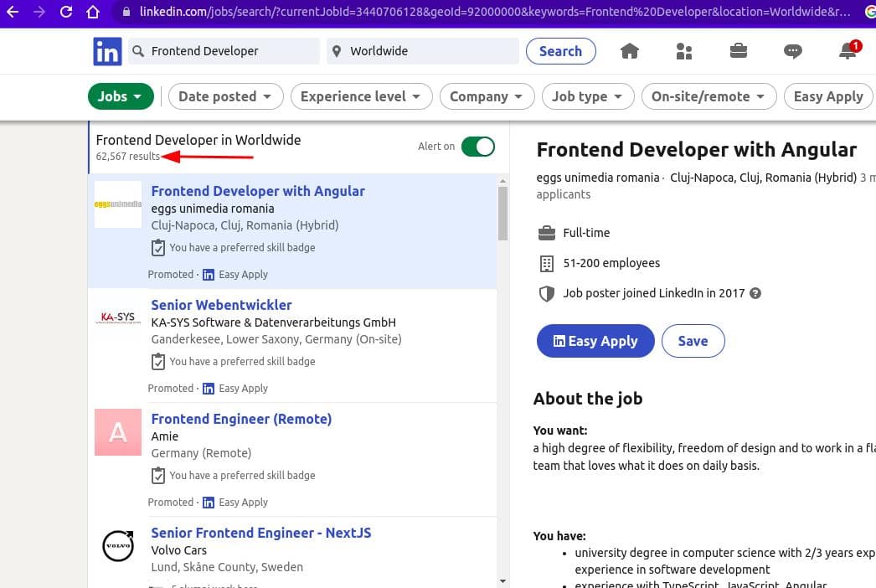Open Frontend Developer with Angular listing

[258, 191]
